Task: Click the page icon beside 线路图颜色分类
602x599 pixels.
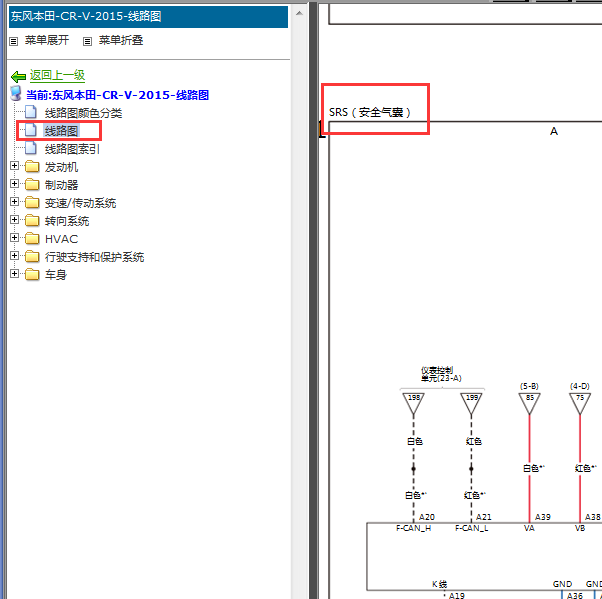Action: point(31,112)
